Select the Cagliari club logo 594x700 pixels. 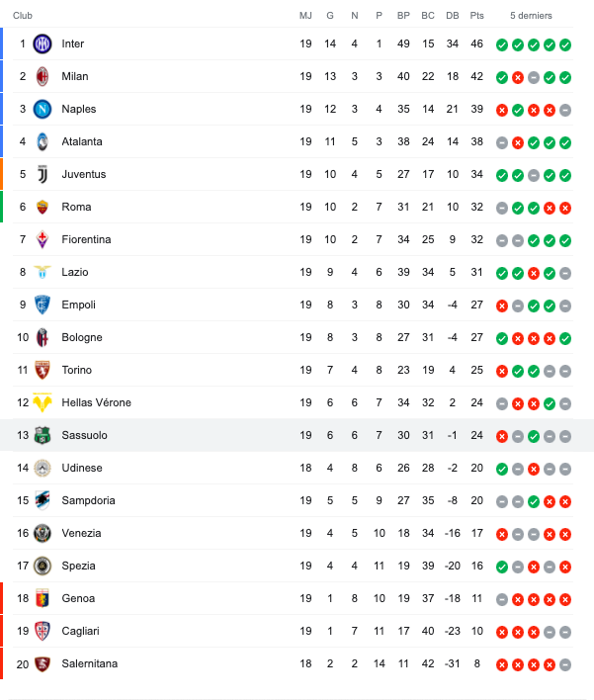tap(42, 631)
